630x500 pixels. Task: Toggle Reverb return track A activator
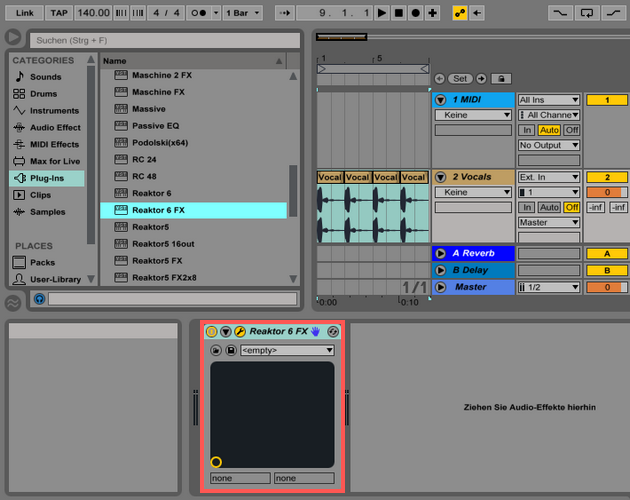[x=607, y=254]
